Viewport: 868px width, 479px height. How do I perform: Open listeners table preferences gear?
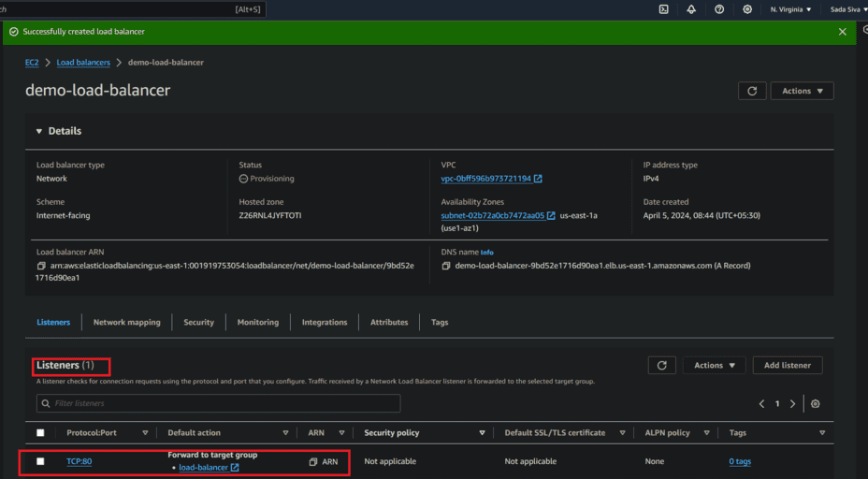816,404
